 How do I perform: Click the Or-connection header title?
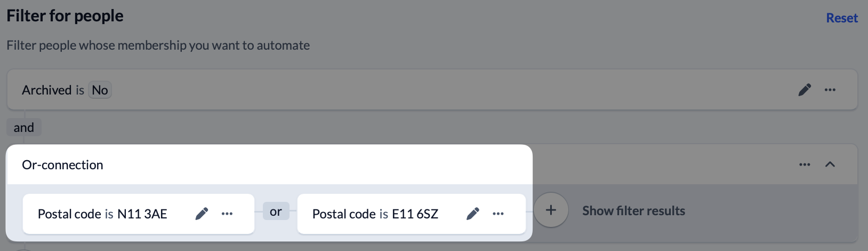click(62, 165)
